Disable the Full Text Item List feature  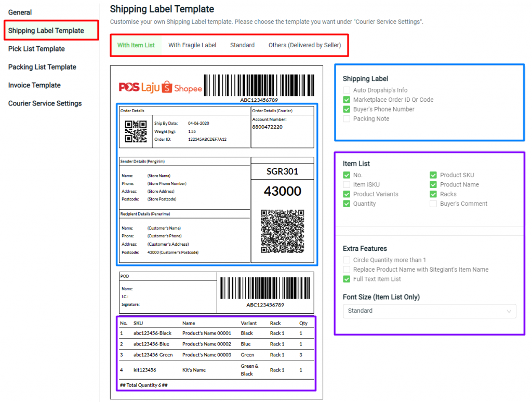(346, 279)
